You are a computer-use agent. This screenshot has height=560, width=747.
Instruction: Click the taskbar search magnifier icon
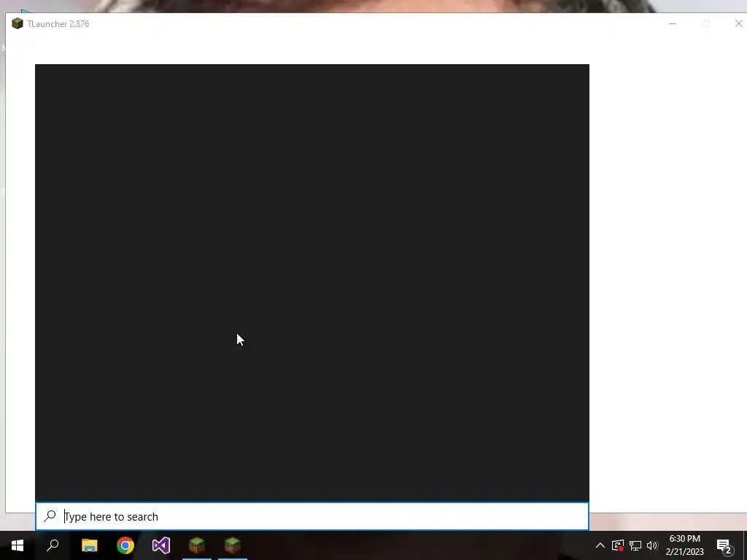(53, 545)
